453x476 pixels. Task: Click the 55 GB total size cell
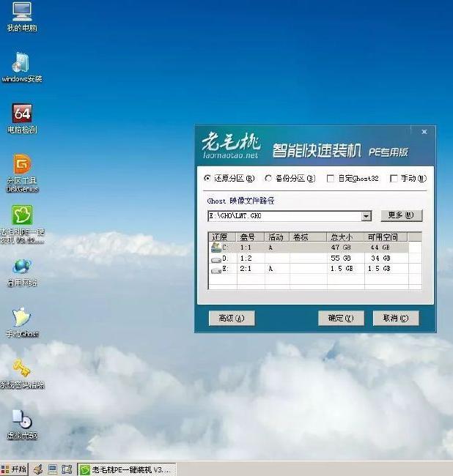341,259
